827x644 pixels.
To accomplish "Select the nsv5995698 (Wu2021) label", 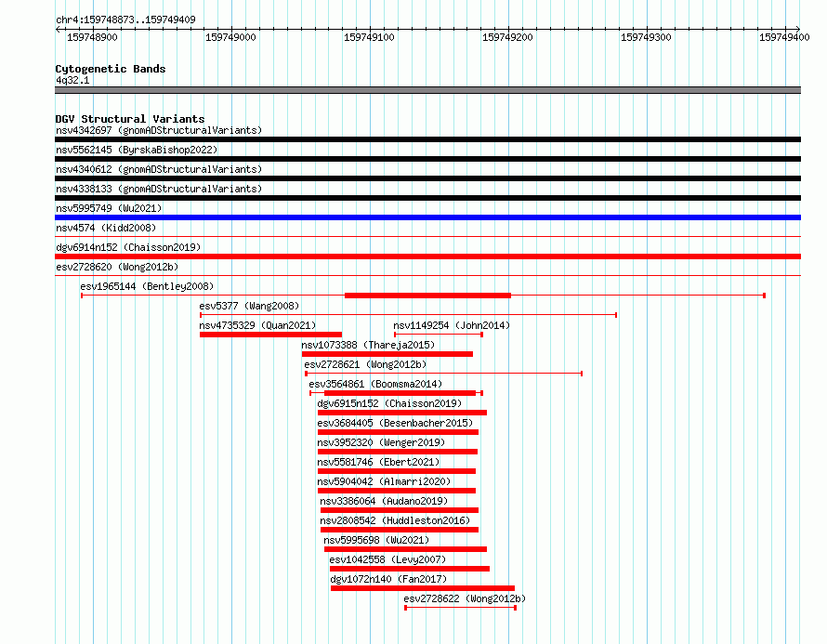I will (x=376, y=540).
